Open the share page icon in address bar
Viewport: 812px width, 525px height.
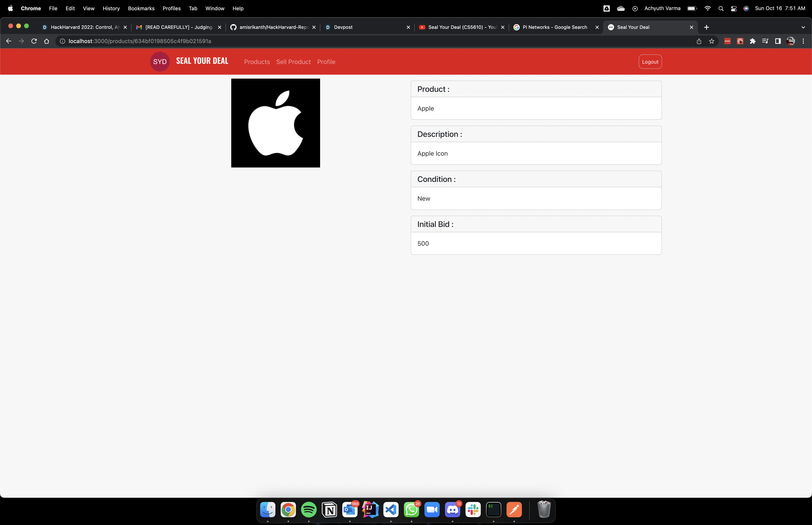pyautogui.click(x=699, y=41)
